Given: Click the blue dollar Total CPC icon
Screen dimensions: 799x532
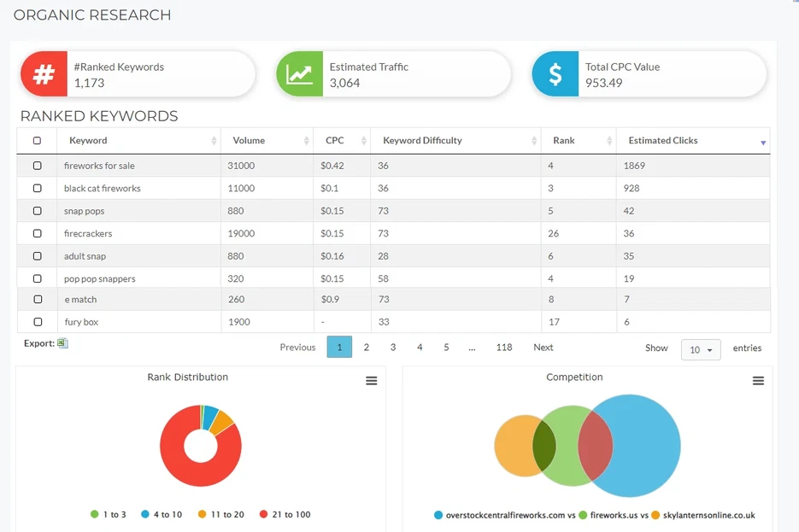Looking at the screenshot, I should pyautogui.click(x=555, y=74).
